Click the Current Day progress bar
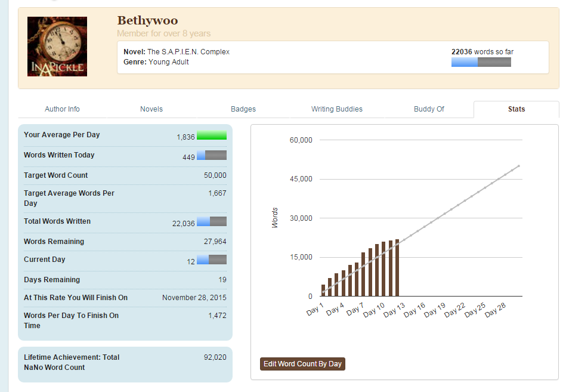 pos(212,260)
